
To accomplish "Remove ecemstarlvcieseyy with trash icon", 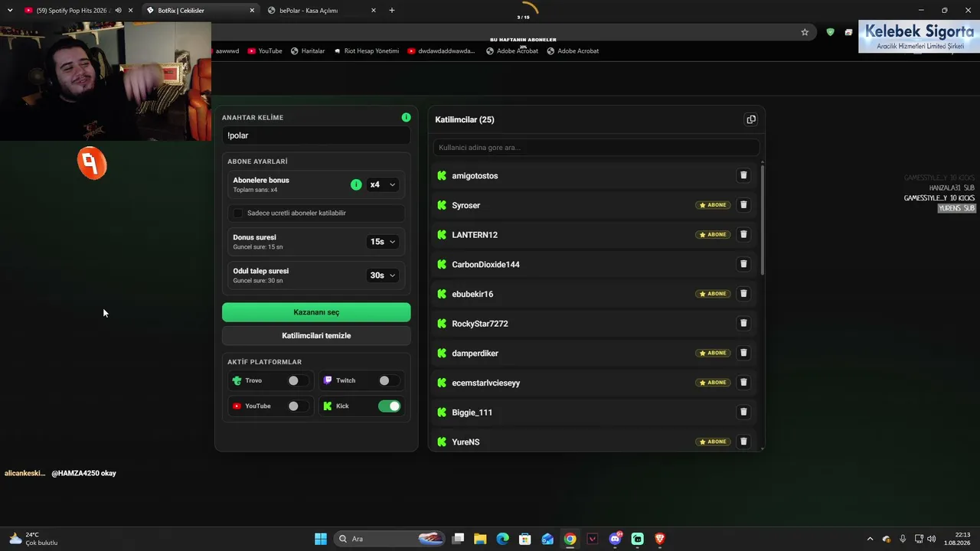I will (x=743, y=383).
